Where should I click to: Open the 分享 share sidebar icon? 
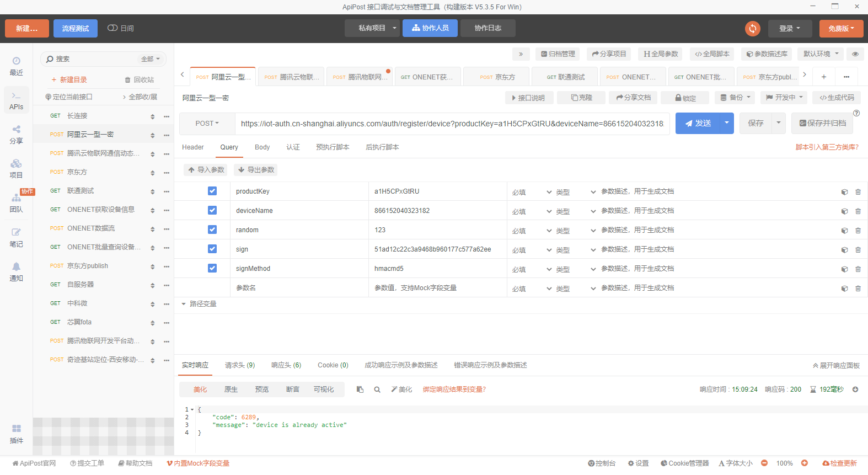(x=16, y=134)
